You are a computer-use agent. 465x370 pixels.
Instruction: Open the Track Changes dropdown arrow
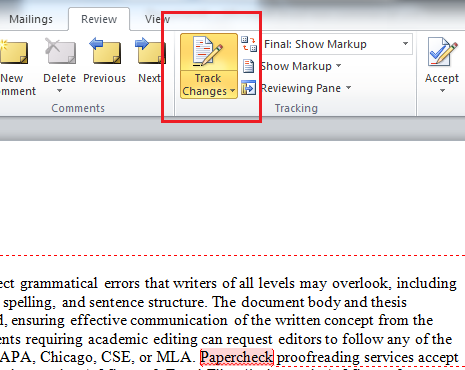click(x=232, y=91)
